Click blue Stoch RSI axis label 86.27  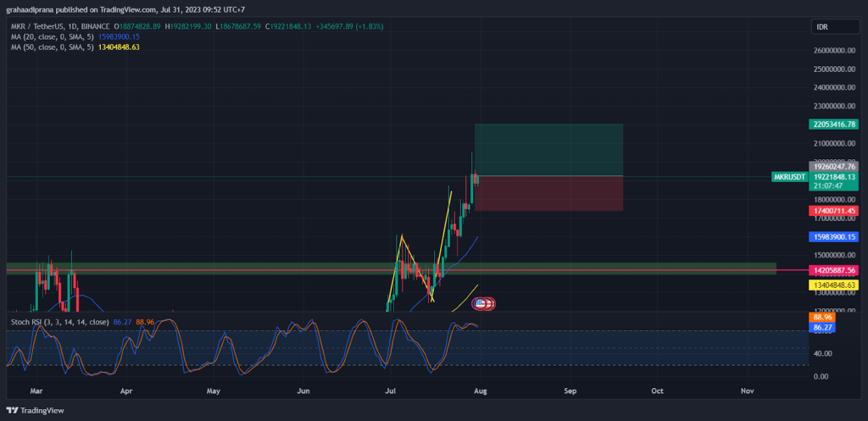click(x=822, y=328)
